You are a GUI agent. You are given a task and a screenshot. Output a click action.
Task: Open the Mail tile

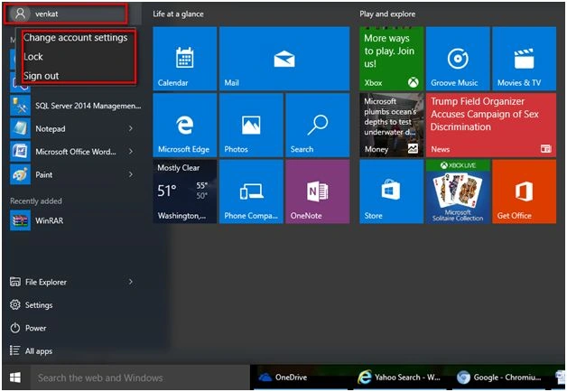[284, 59]
